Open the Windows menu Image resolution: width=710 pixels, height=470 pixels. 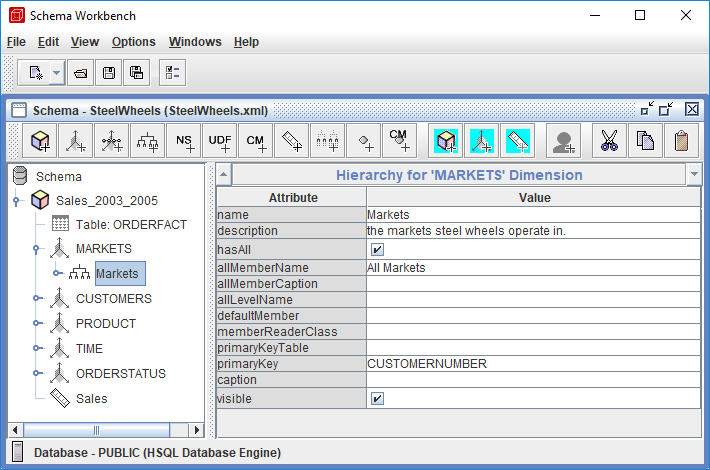195,42
